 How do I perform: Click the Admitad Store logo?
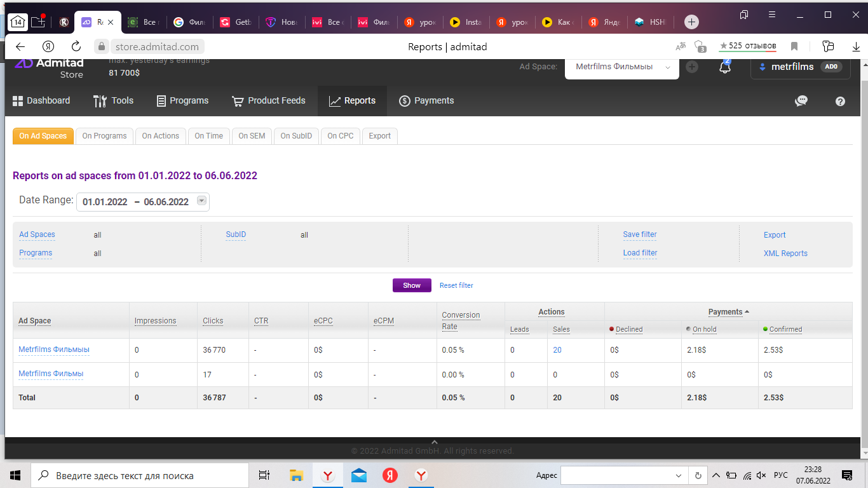click(x=49, y=67)
